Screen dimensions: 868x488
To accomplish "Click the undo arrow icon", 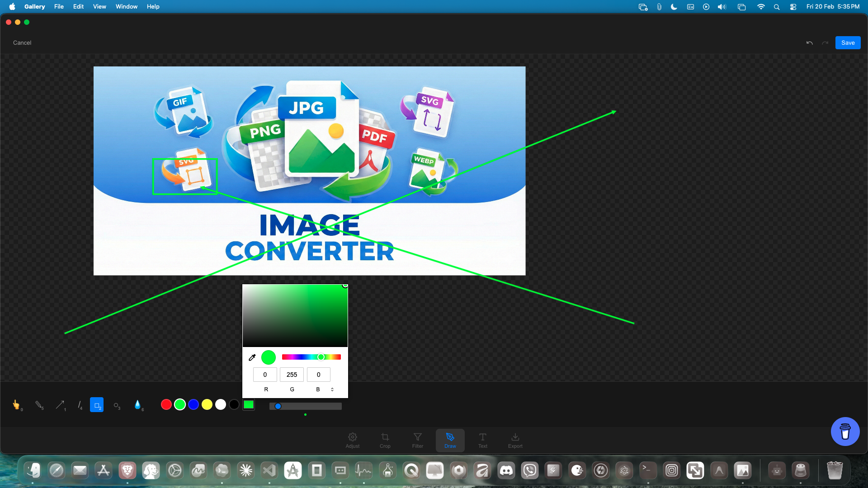I will tap(809, 43).
